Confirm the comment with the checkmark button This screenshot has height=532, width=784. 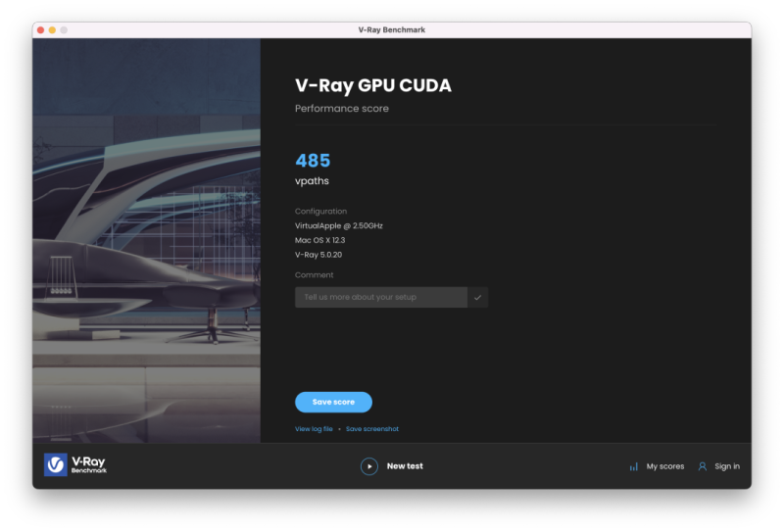click(478, 297)
